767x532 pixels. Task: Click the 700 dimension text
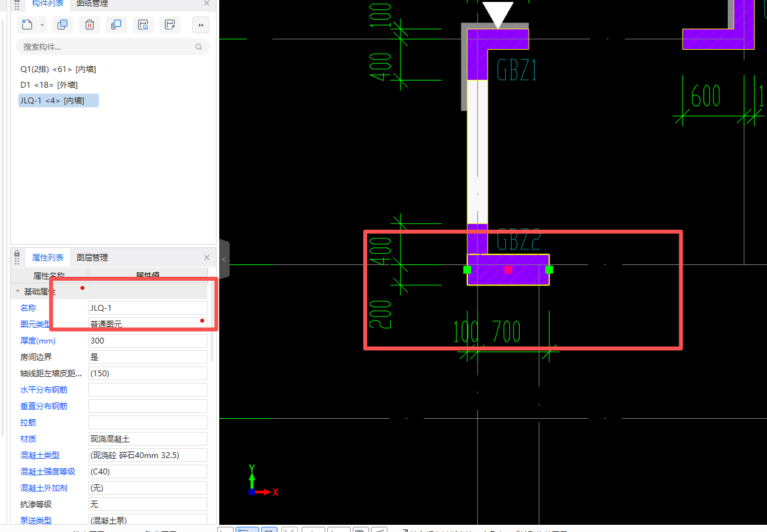506,332
